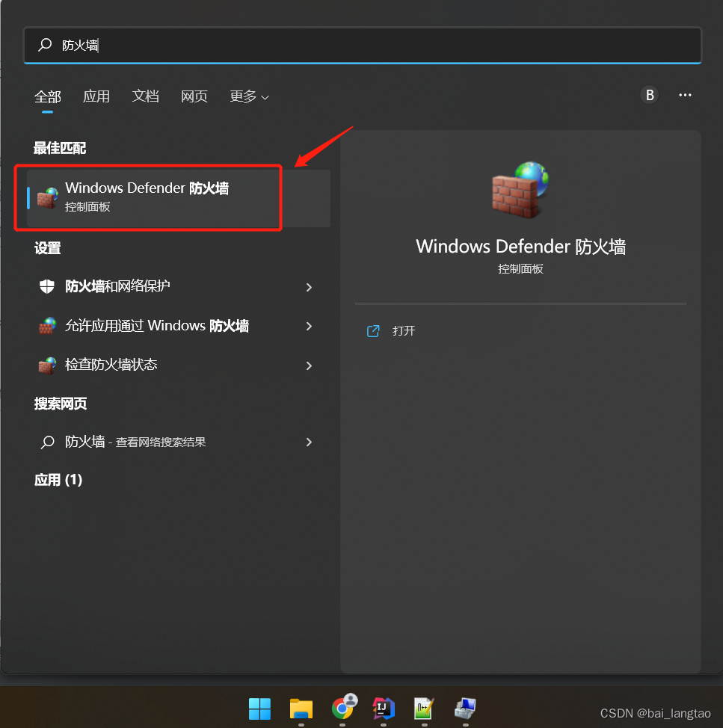The height and width of the screenshot is (728, 723).
Task: Switch to the 应用 tab
Action: [96, 96]
